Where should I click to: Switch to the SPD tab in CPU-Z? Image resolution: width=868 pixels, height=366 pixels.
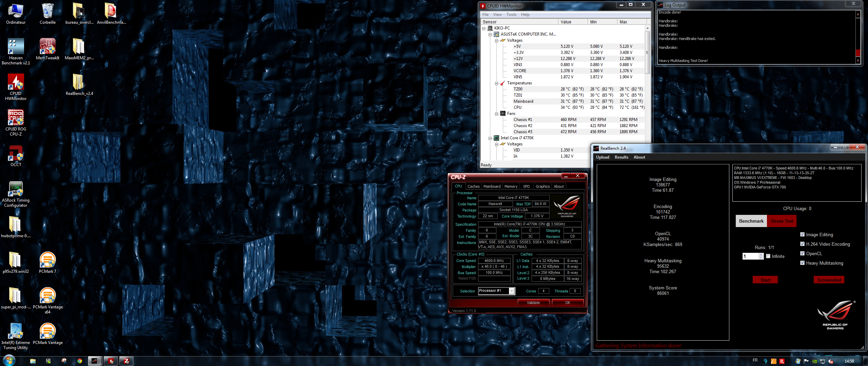(x=526, y=186)
